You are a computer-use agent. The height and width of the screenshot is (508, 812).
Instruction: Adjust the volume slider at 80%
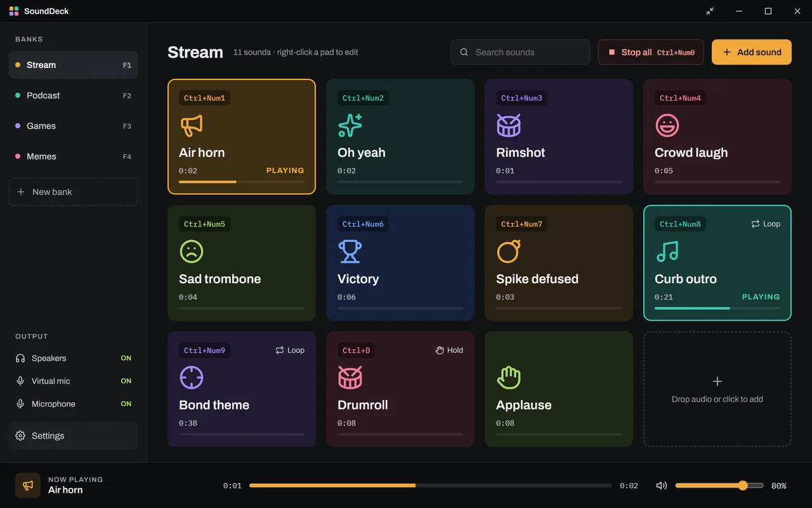coord(719,486)
